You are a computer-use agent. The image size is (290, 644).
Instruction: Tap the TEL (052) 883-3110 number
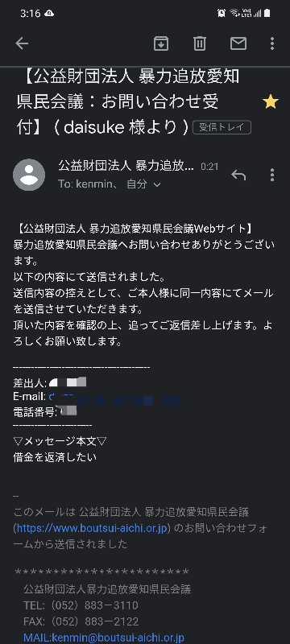(x=81, y=605)
